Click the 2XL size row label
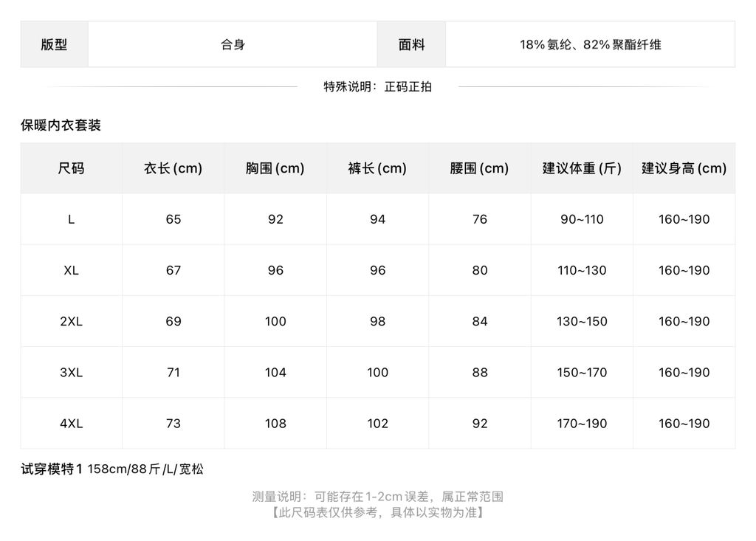Screen dimensions: 756x541 coord(72,322)
